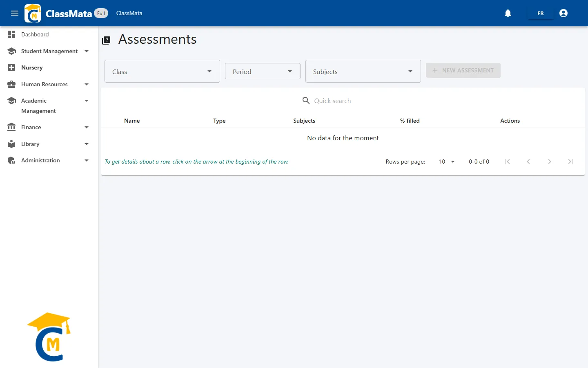The height and width of the screenshot is (368, 588).
Task: Expand Academic Management with its arrow
Action: coord(87,101)
